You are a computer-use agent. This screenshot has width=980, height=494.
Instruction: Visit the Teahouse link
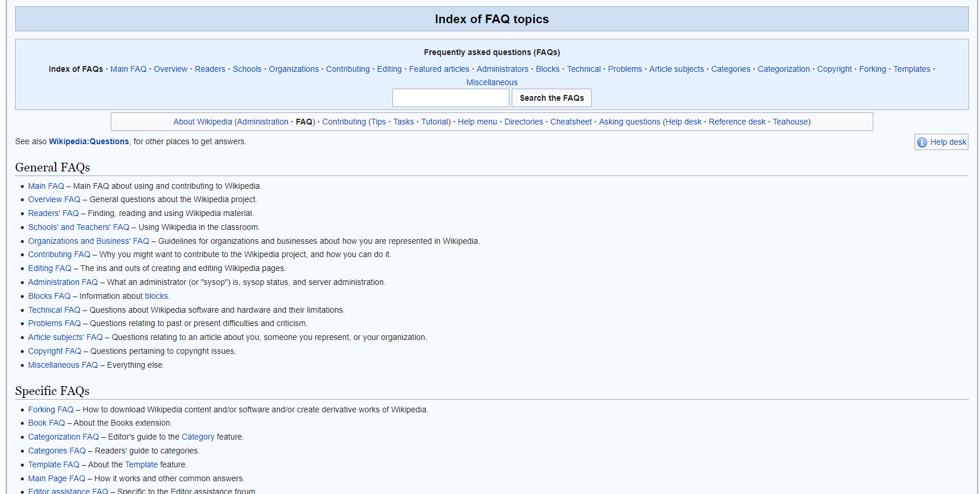tap(790, 122)
